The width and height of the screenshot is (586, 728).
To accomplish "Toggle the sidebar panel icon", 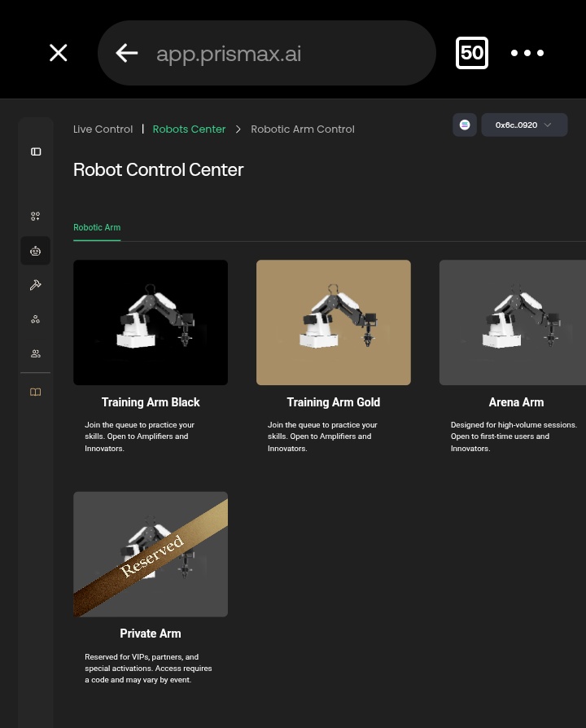I will 36,151.
